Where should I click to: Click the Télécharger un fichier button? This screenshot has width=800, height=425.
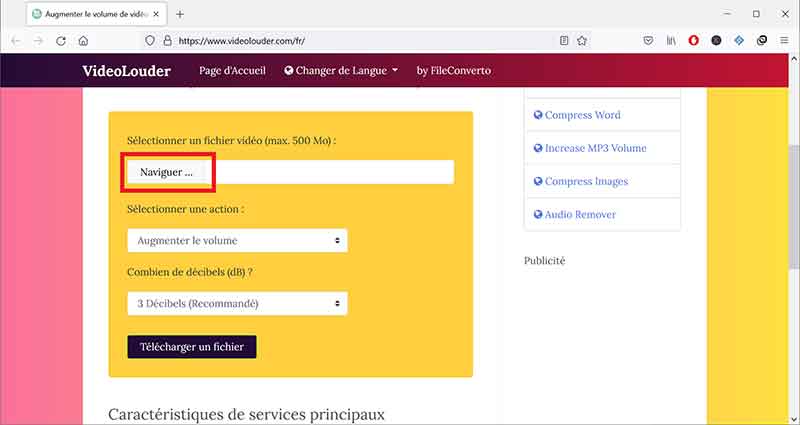(192, 347)
